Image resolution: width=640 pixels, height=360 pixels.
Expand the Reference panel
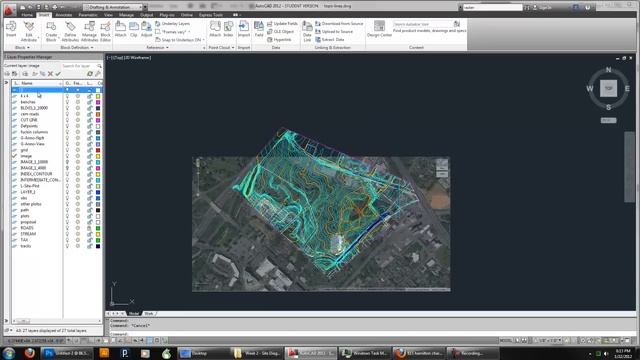(158, 48)
